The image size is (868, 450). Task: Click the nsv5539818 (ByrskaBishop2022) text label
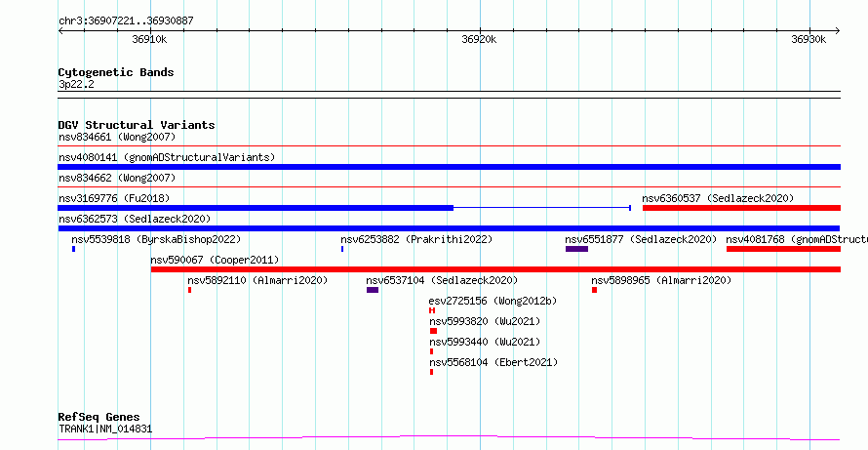click(156, 239)
